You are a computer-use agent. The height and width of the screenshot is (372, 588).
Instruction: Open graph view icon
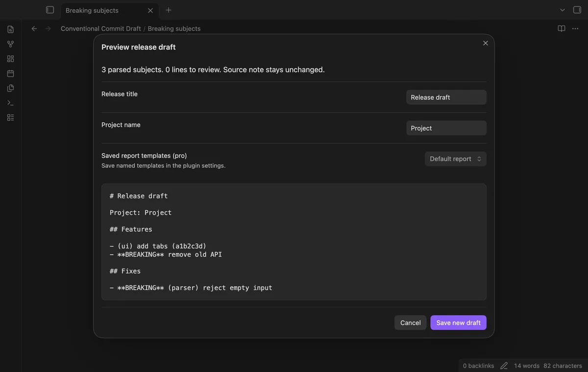coord(11,44)
